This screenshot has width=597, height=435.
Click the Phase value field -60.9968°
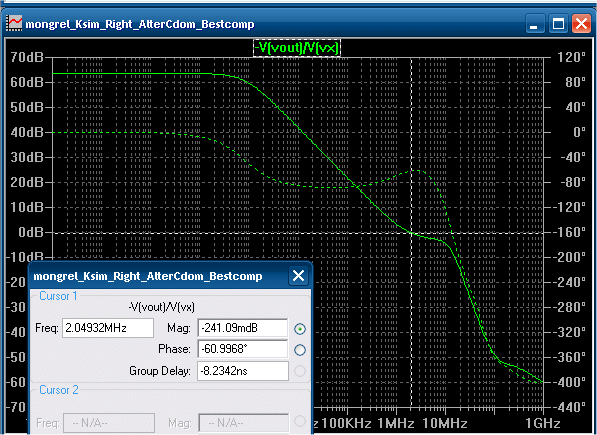[243, 349]
